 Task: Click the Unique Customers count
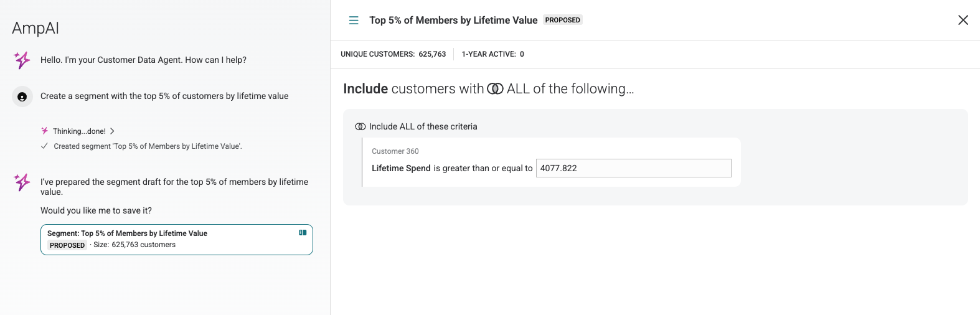click(432, 54)
